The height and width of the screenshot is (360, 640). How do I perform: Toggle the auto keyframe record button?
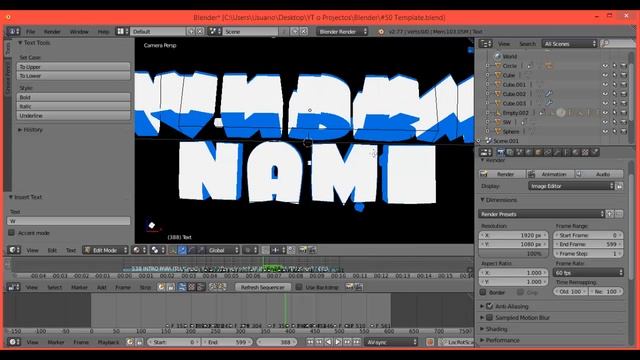coord(430,342)
